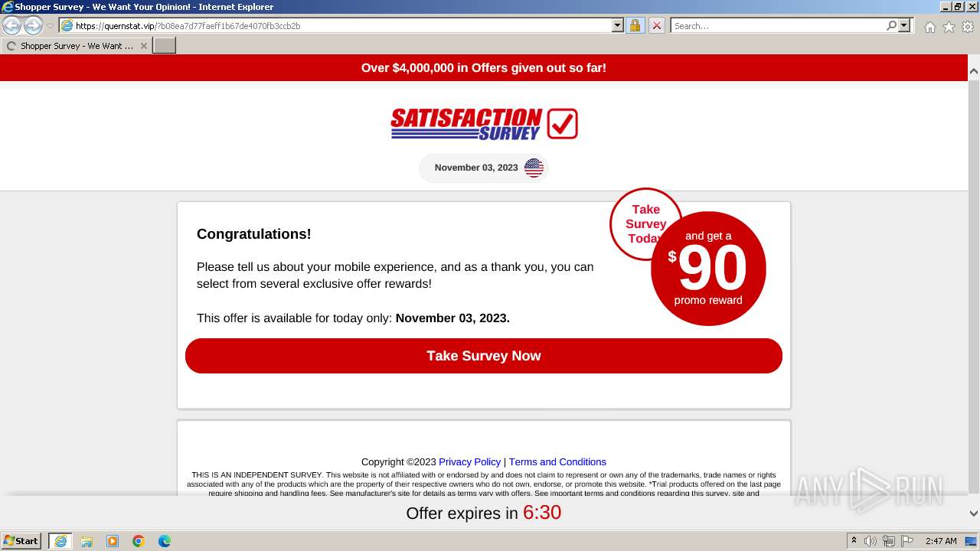Open the search provider dropdown arrow
Viewport: 980px width, 551px height.
(904, 25)
